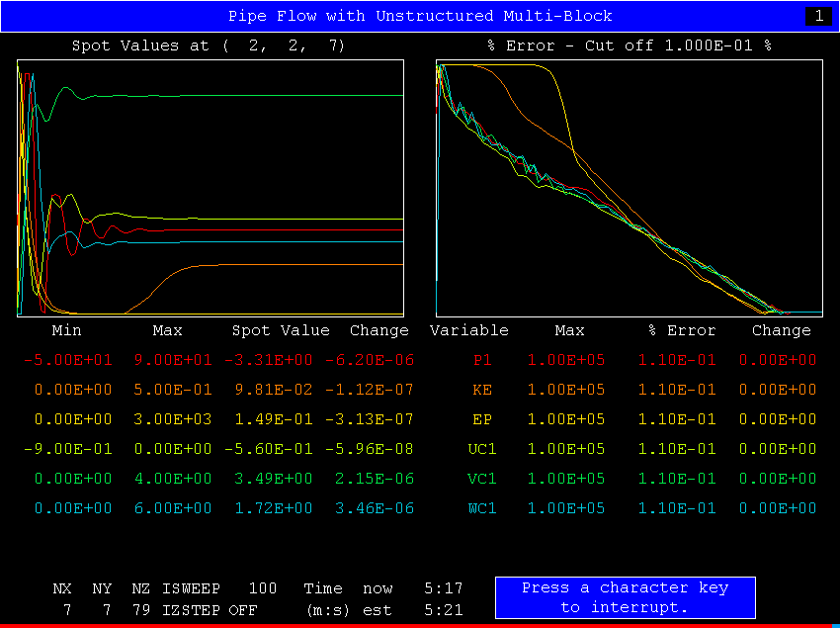This screenshot has width=840, height=628.
Task: Click the '% Error - Cut off' plot heading
Action: [629, 45]
